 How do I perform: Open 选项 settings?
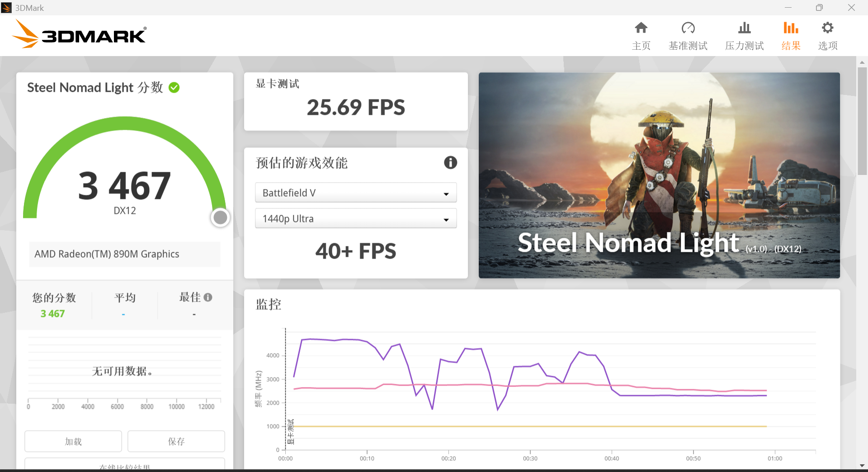[827, 36]
